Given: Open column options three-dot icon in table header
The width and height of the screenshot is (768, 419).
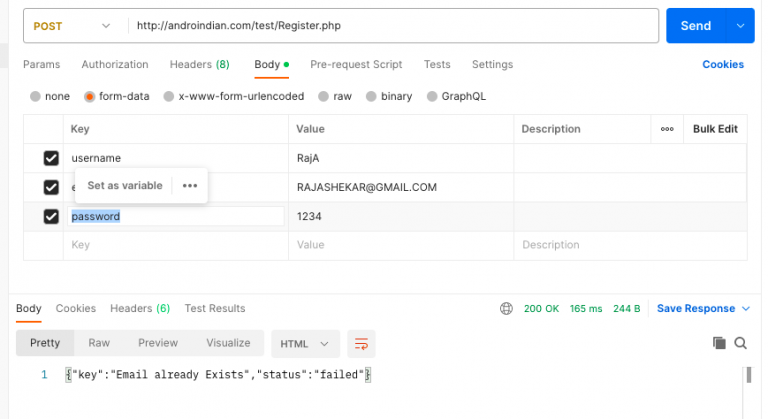Looking at the screenshot, I should pos(667,129).
